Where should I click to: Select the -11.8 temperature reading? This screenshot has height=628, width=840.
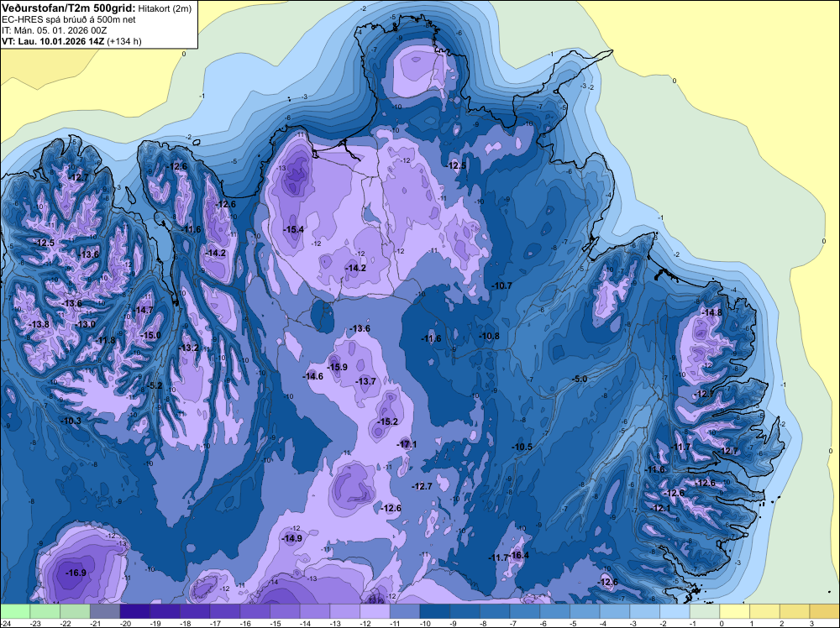coord(106,340)
